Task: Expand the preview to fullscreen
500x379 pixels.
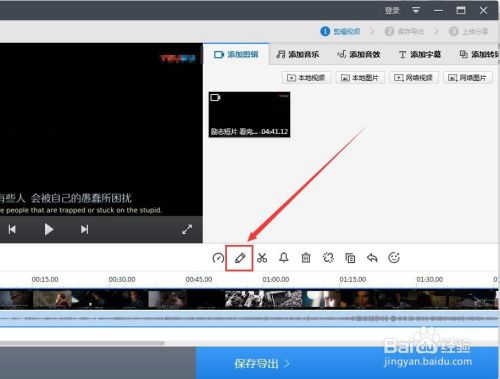Action: click(x=187, y=229)
